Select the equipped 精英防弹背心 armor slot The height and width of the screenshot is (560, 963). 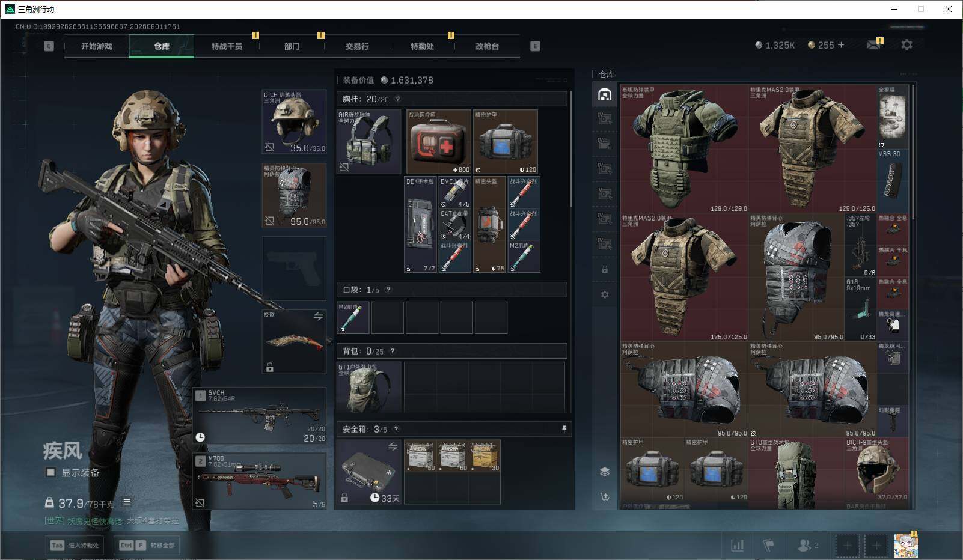(x=295, y=195)
